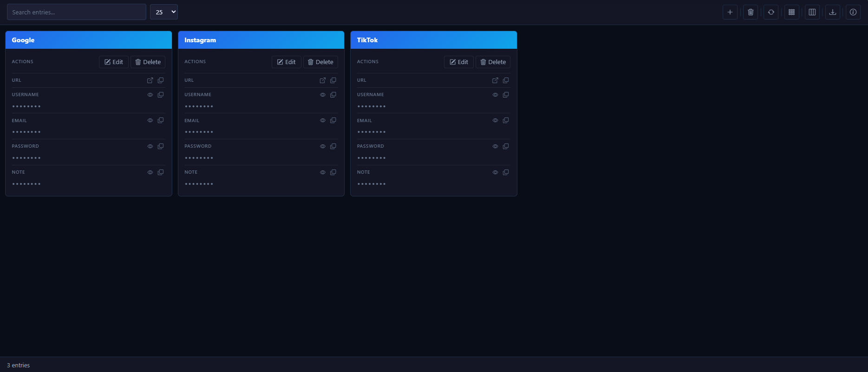Copy the Instagram email
Viewport: 868px width, 372px height.
333,120
